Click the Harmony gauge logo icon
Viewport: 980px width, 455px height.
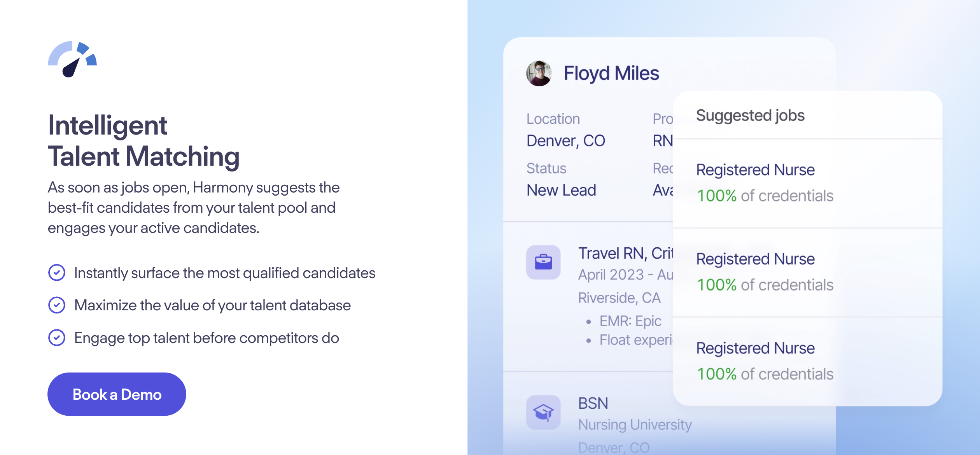(72, 59)
